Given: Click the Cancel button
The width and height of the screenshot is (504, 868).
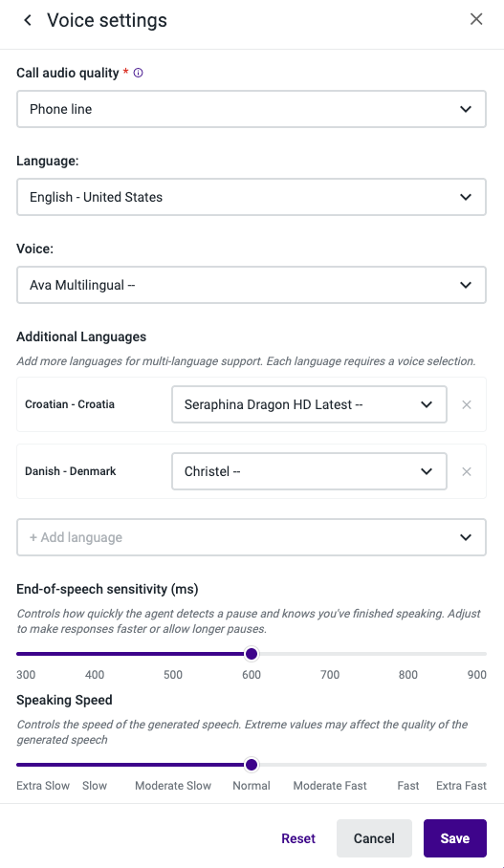Looking at the screenshot, I should pos(374,838).
